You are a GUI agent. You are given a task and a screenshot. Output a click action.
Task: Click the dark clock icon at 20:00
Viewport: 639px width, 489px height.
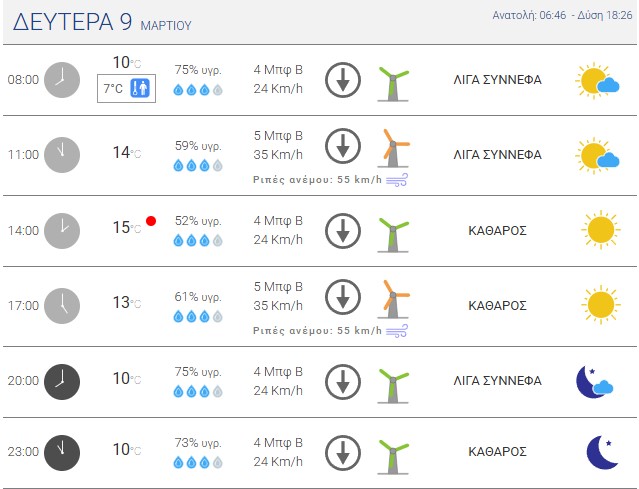tap(61, 381)
